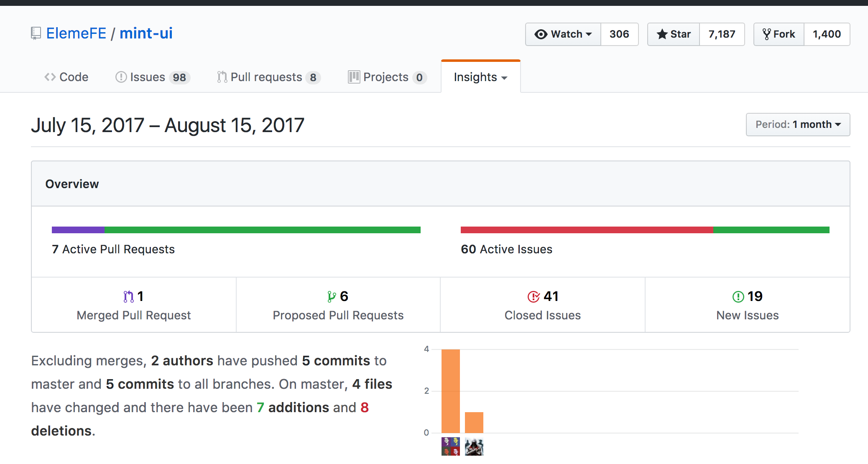
Task: Open second contributor's assassin avatar
Action: pyautogui.click(x=474, y=446)
